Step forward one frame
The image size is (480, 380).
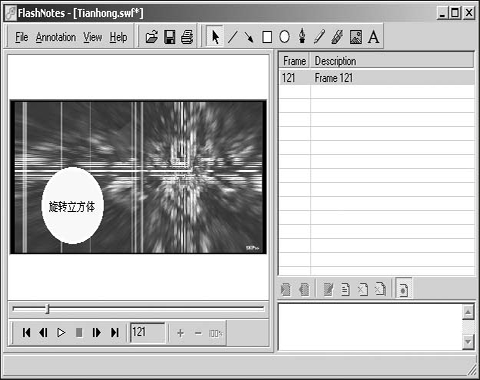tap(96, 332)
